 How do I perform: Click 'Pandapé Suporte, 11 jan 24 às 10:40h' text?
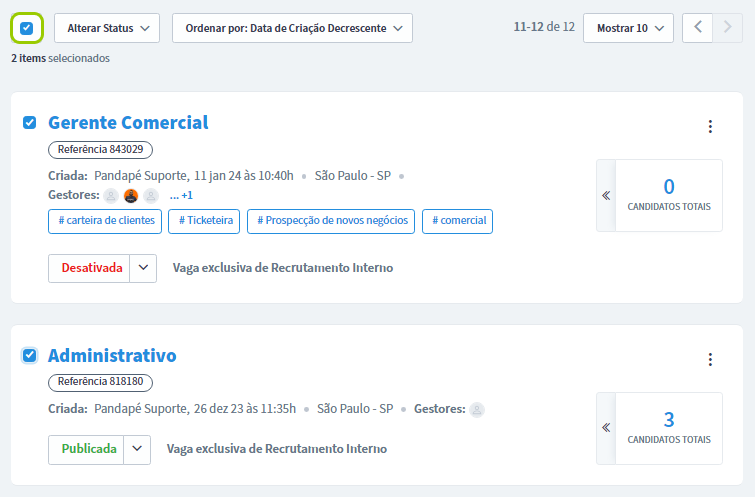[194, 176]
